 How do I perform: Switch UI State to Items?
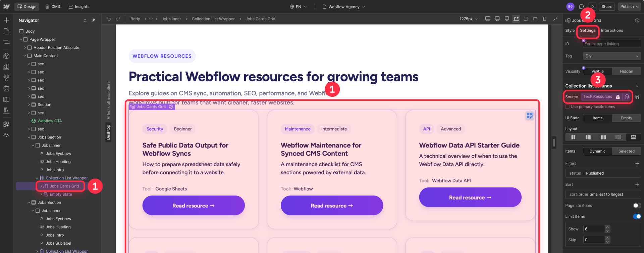pyautogui.click(x=597, y=118)
